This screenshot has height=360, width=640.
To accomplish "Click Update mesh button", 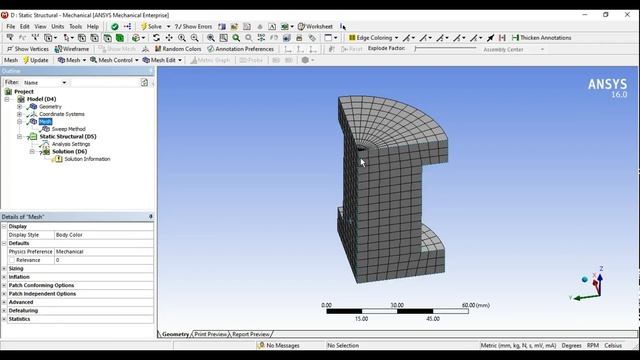I will click(36, 60).
